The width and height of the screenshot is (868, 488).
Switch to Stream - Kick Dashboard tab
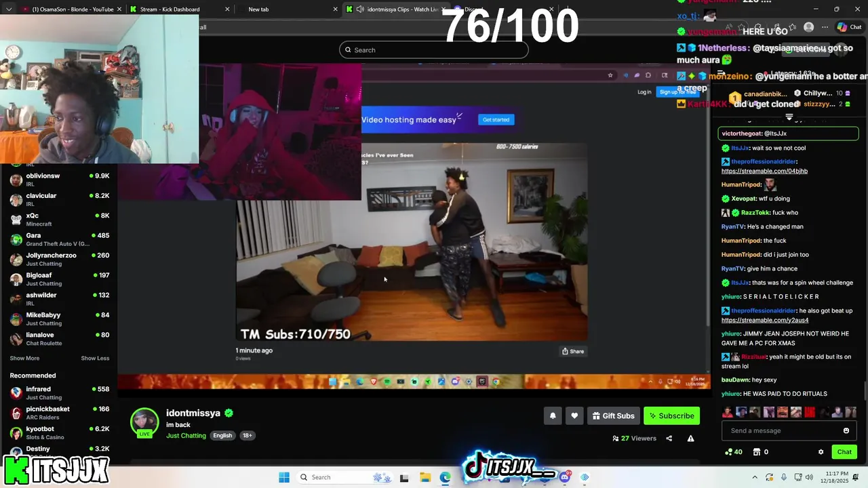coord(170,9)
